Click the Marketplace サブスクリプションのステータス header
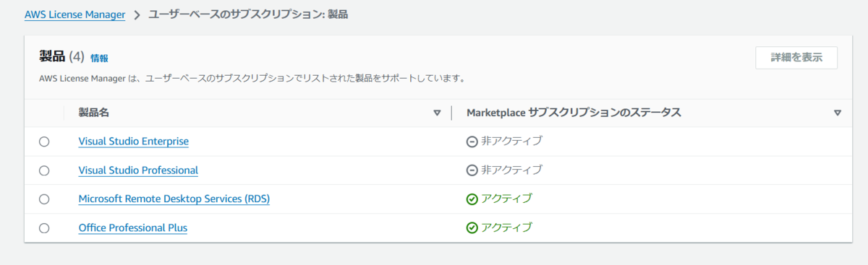The image size is (868, 265). click(x=574, y=113)
